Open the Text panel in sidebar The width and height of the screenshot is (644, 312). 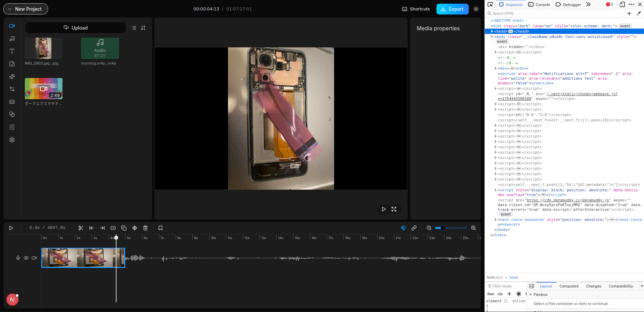[x=12, y=51]
